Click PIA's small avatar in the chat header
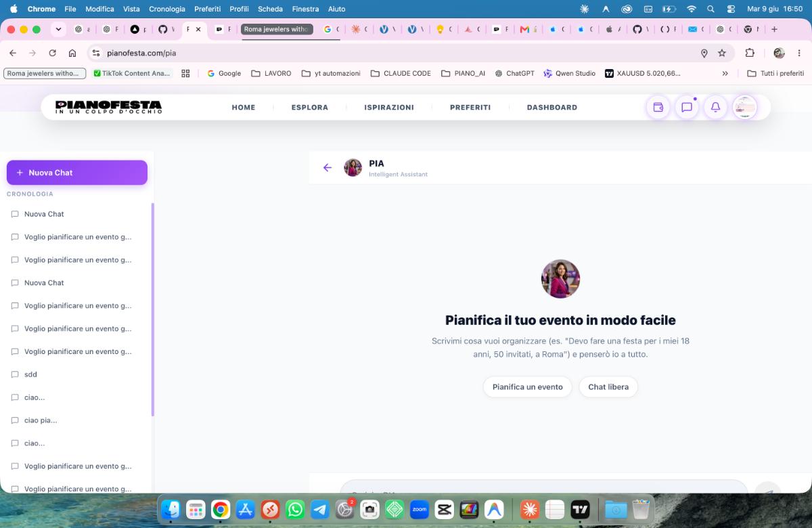The width and height of the screenshot is (812, 528). tap(353, 168)
